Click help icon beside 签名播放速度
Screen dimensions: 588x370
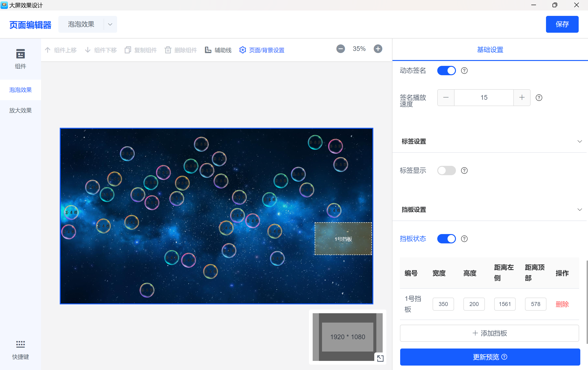tap(539, 98)
